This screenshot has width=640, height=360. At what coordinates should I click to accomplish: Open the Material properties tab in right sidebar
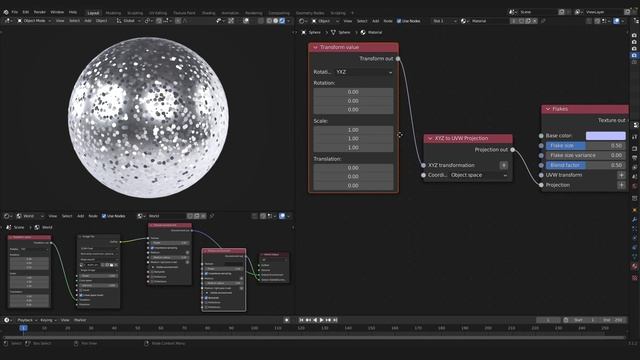(635, 267)
